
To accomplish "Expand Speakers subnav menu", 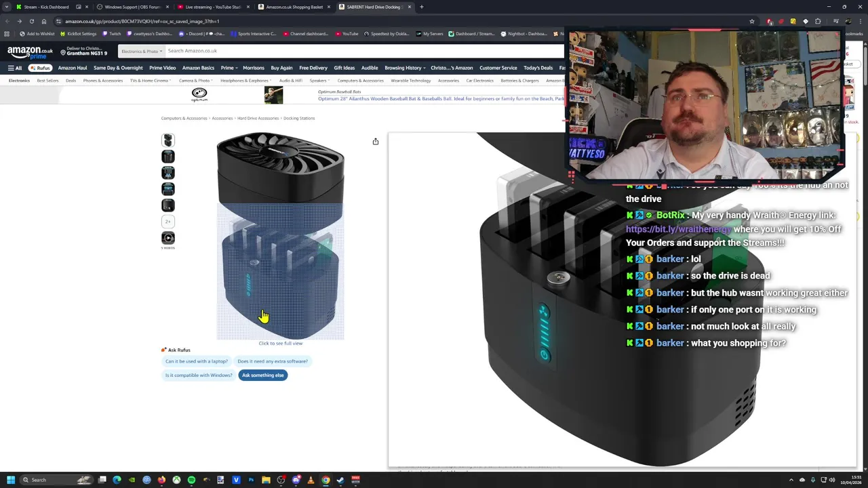I will click(x=319, y=81).
